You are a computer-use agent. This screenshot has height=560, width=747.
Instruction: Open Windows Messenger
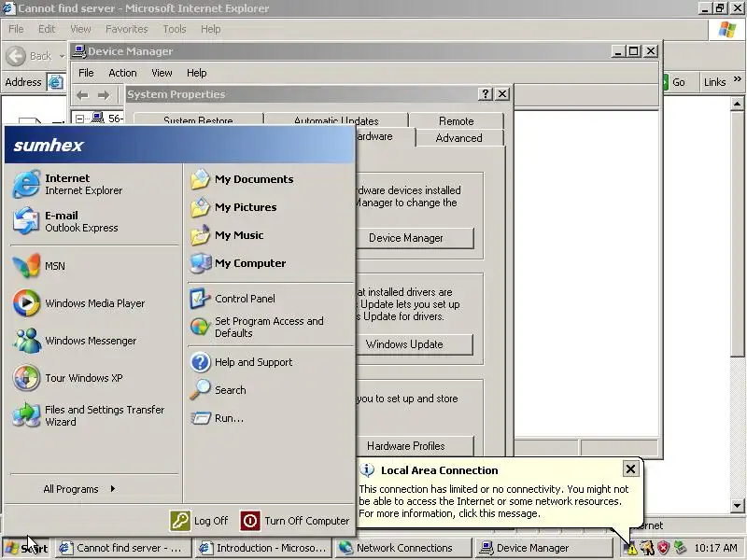coord(94,341)
